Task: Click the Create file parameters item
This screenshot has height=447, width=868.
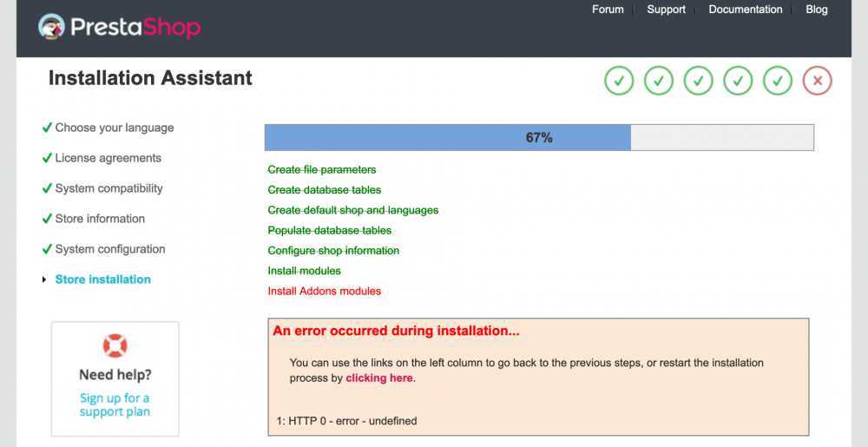Action: (322, 170)
